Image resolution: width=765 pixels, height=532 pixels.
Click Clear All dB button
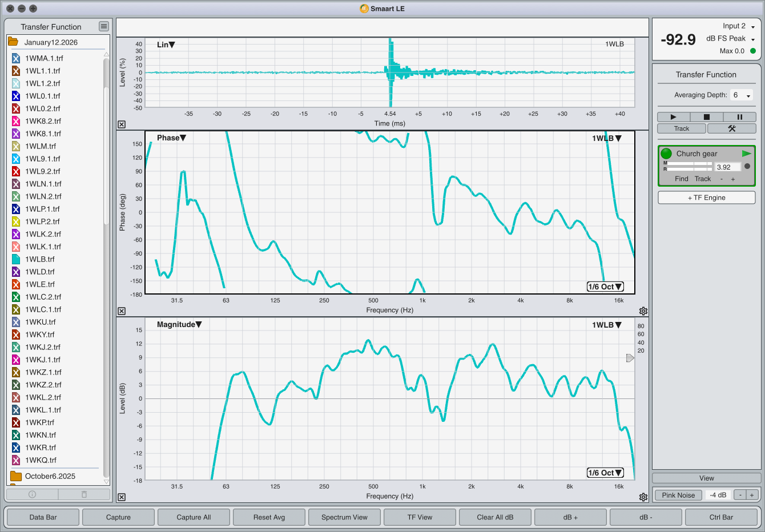tap(496, 517)
